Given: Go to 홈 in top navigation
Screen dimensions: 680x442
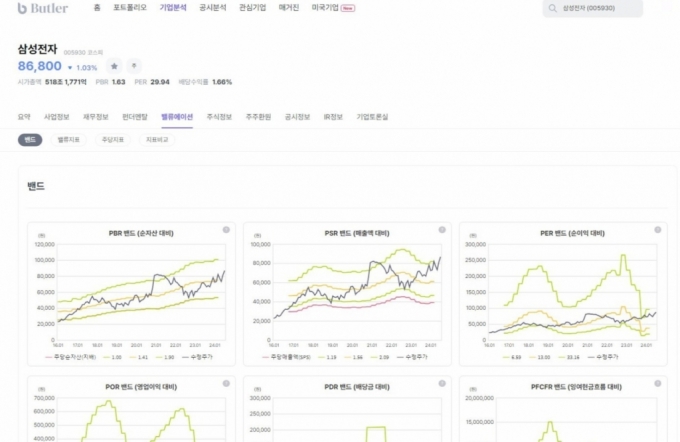Looking at the screenshot, I should [97, 8].
